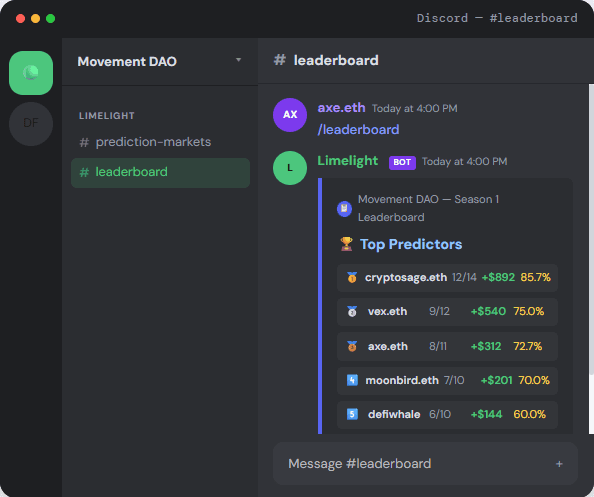Viewport: 594px width, 497px height.
Task: Click the plus attachment button in message box
Action: [559, 464]
